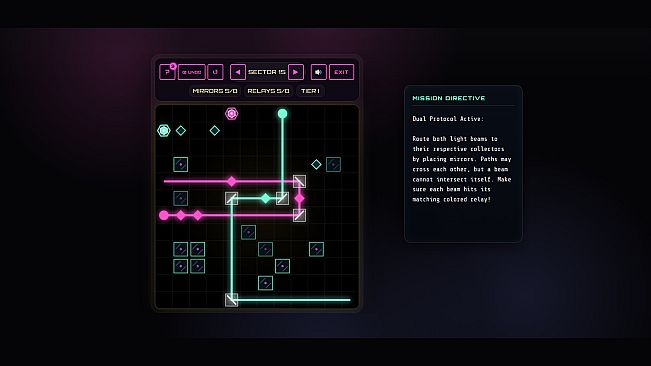Open the help hints button with badge
651x366 pixels.
[167, 72]
